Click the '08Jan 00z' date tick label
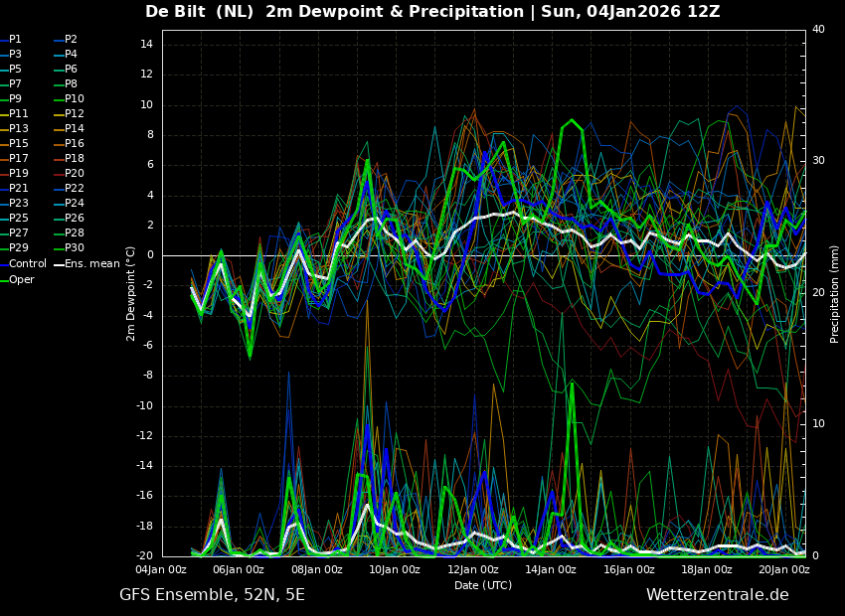 click(317, 569)
